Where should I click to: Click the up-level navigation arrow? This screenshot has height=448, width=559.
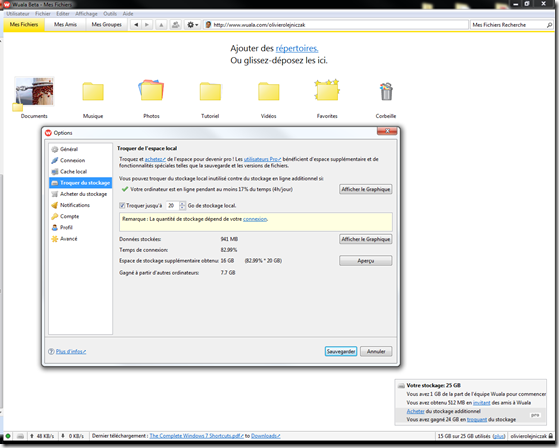pyautogui.click(x=161, y=25)
